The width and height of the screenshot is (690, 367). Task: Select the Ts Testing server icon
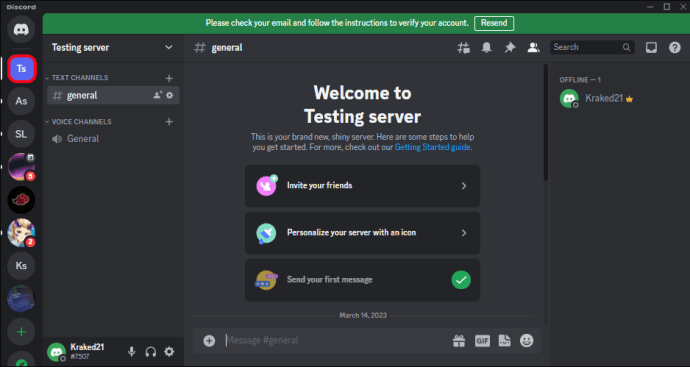(x=21, y=69)
